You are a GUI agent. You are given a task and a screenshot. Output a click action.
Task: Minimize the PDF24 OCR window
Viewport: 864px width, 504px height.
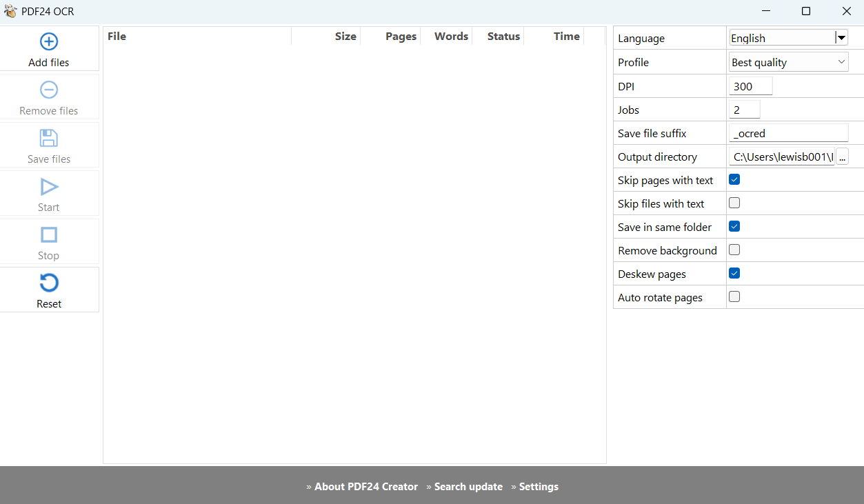766,11
